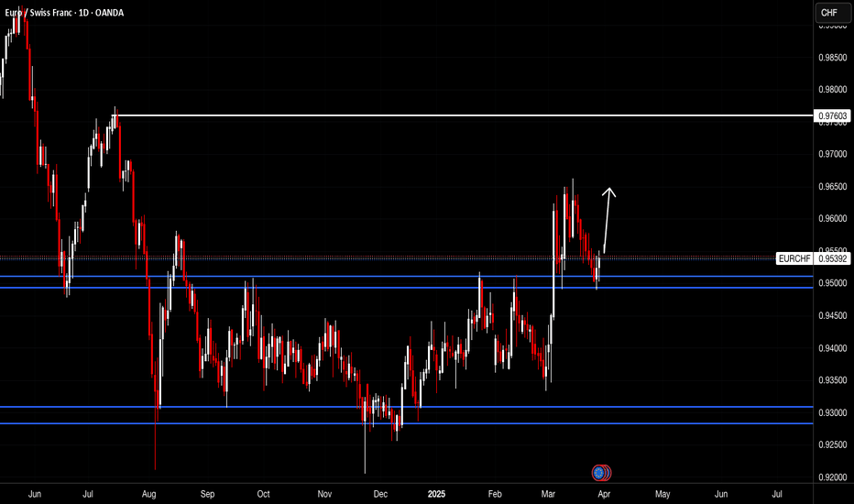
Task: Click the Euro / Swiss Franc chart title
Action: click(64, 13)
